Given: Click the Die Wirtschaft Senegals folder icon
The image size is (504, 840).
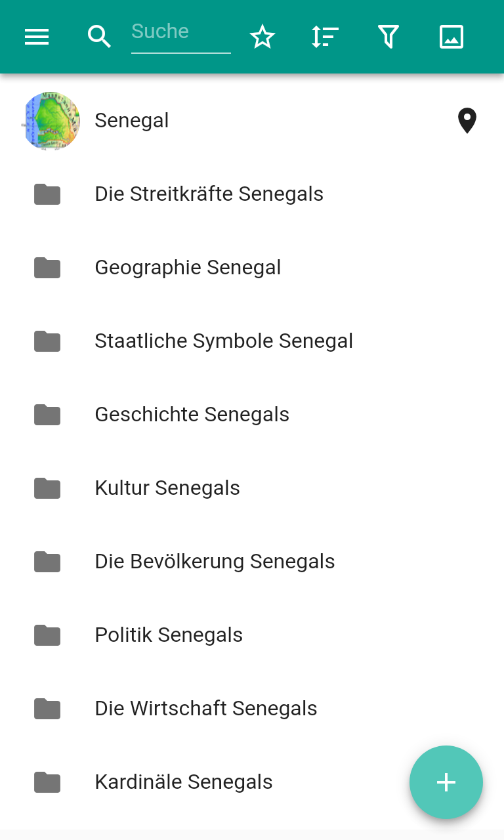Looking at the screenshot, I should [47, 709].
